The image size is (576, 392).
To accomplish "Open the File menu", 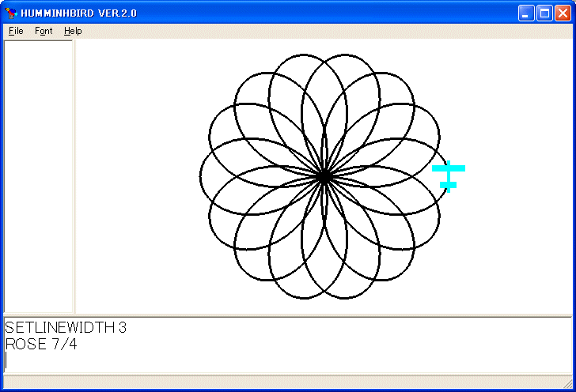I will pyautogui.click(x=16, y=31).
